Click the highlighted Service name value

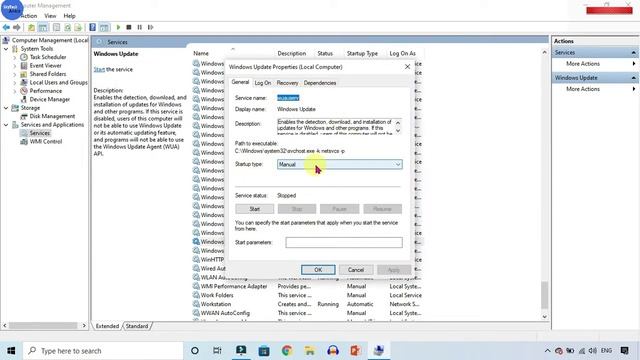(x=288, y=98)
